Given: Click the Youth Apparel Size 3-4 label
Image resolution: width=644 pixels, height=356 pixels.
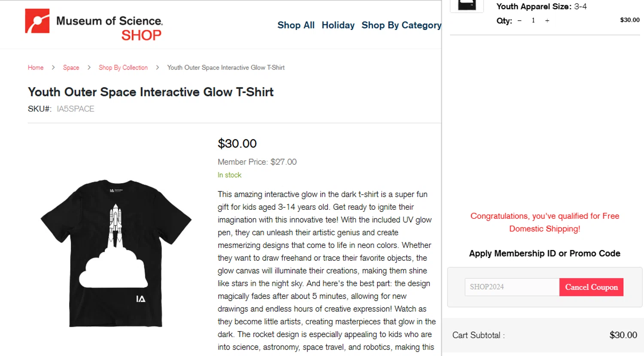Looking at the screenshot, I should [x=541, y=6].
